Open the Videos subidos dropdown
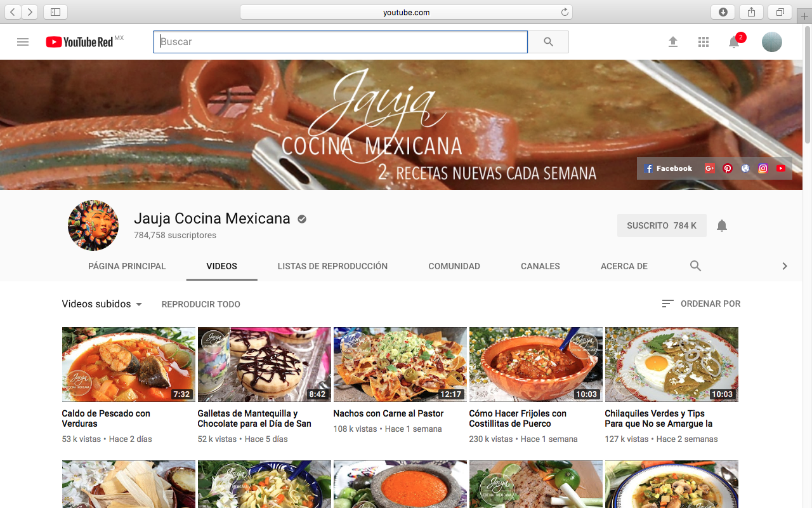The height and width of the screenshot is (508, 812). pos(101,304)
